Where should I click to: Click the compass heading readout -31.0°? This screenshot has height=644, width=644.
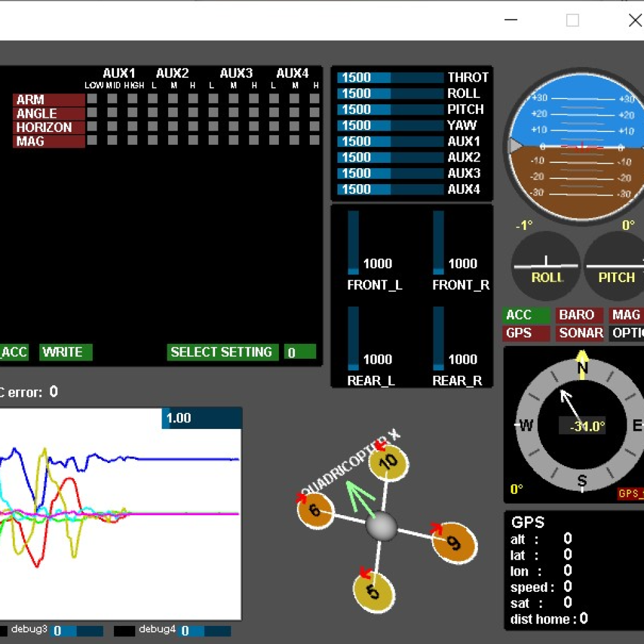(582, 426)
